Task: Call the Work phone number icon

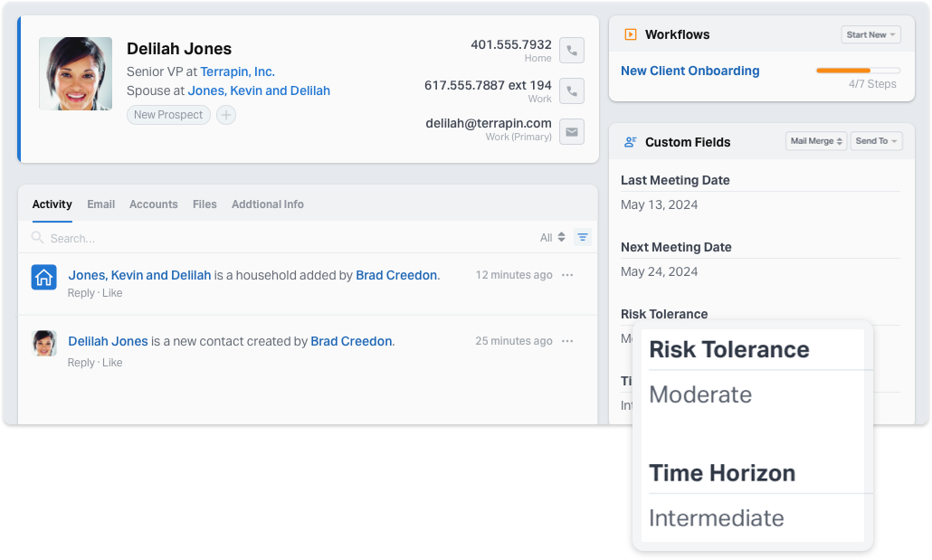Action: click(572, 91)
